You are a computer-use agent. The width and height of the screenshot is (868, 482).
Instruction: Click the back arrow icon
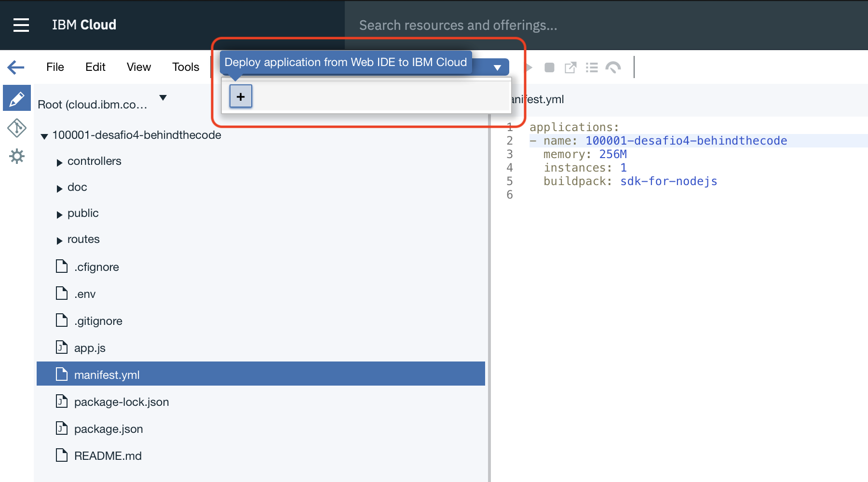pos(16,67)
